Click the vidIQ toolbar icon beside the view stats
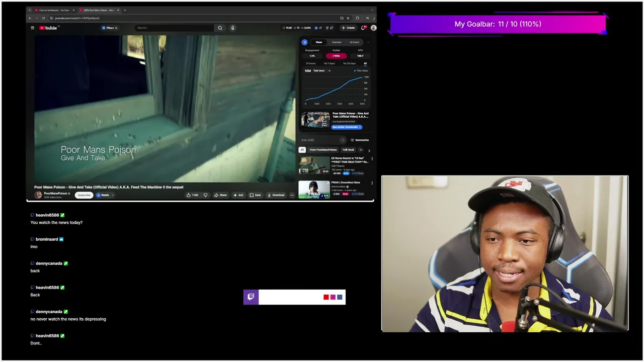Viewport: 644px width, 362px height. (315, 28)
